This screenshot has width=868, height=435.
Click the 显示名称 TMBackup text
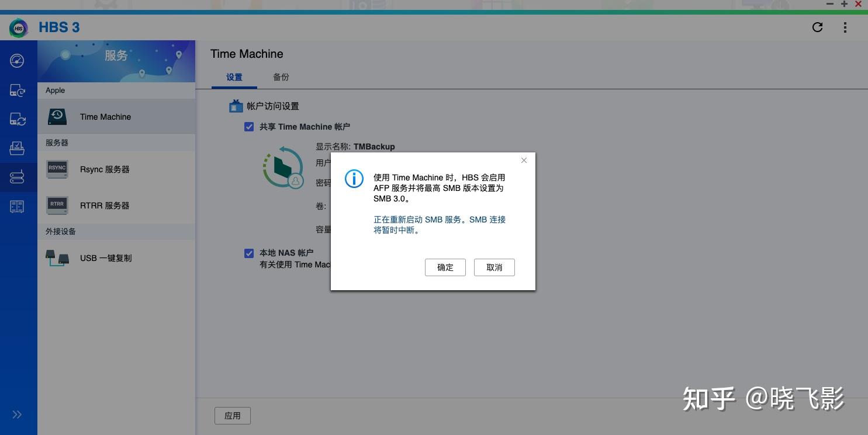click(355, 147)
